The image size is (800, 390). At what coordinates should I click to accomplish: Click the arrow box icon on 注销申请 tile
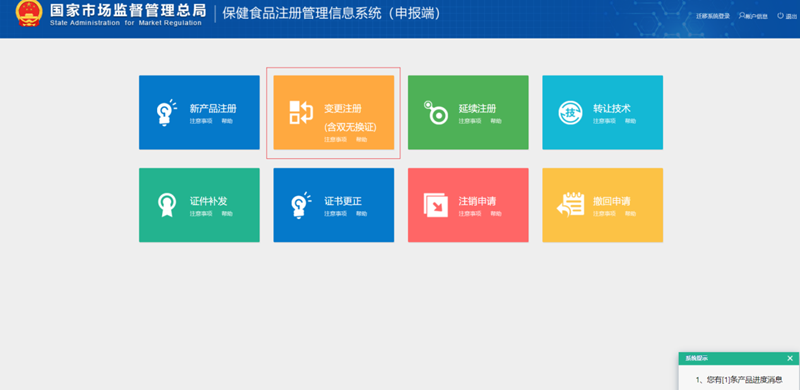click(x=436, y=205)
